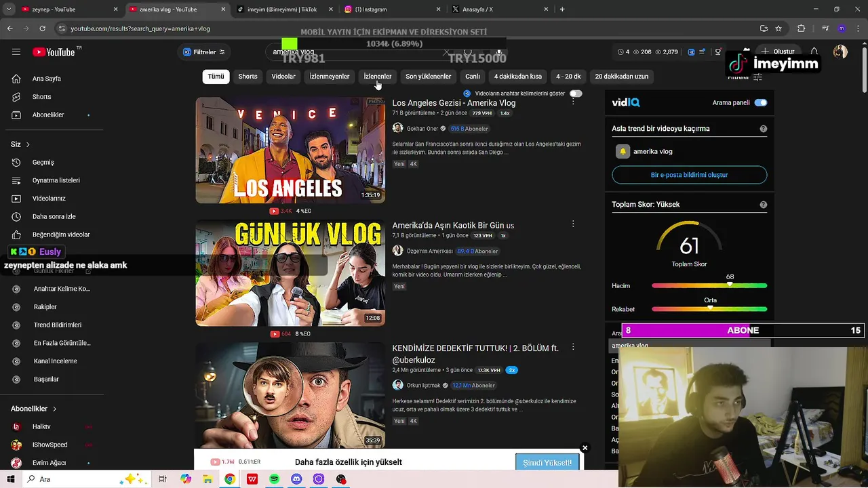The width and height of the screenshot is (868, 488).
Task: Select the Shorts filter chip
Action: click(248, 77)
